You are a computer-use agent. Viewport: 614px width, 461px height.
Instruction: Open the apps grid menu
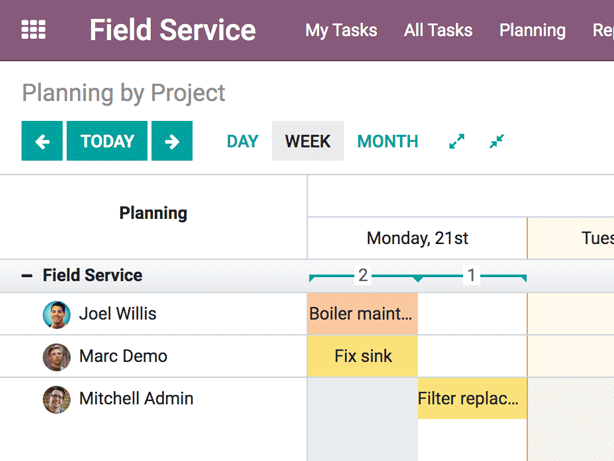pos(34,30)
